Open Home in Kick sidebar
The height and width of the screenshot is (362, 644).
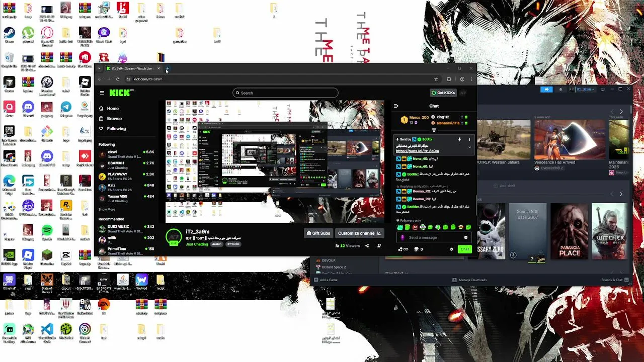click(x=109, y=109)
